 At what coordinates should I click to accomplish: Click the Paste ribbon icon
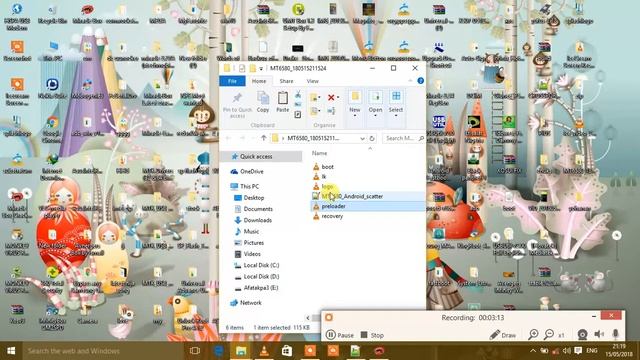(282, 102)
